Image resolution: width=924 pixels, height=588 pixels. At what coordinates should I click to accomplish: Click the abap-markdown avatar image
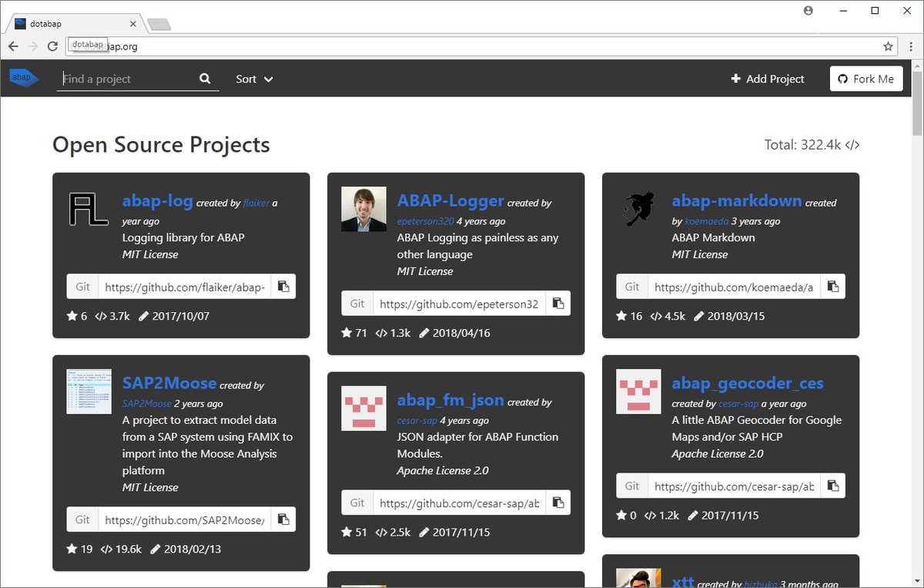point(638,209)
